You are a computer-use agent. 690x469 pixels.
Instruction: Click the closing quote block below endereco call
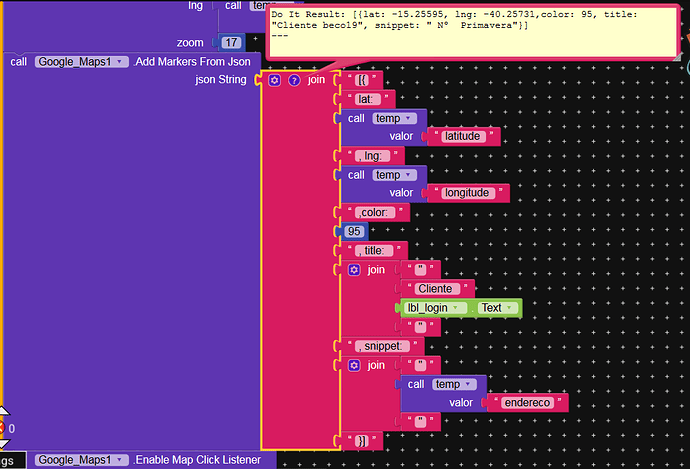pyautogui.click(x=420, y=421)
